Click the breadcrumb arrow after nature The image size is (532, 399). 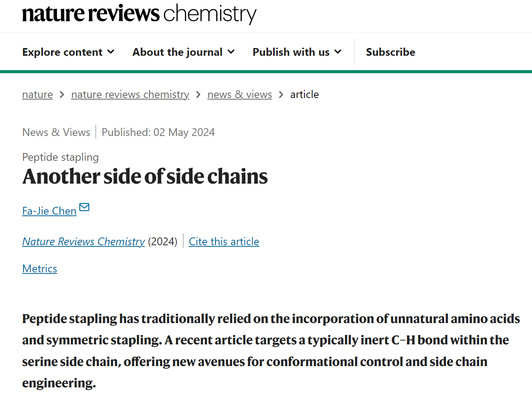[62, 95]
